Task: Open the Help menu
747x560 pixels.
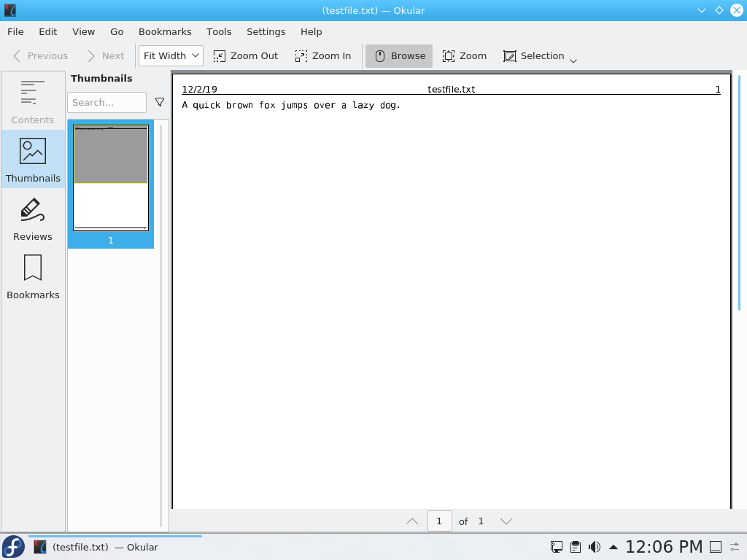Action: (311, 32)
